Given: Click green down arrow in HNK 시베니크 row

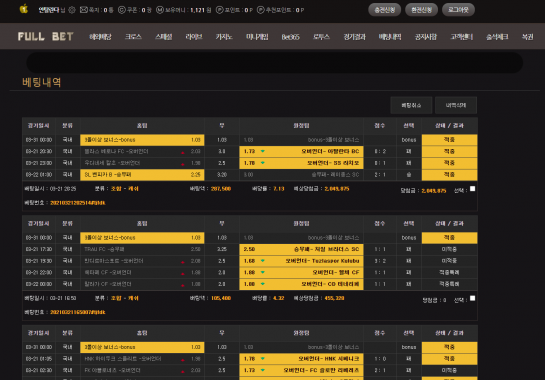Looking at the screenshot, I should [x=263, y=358].
